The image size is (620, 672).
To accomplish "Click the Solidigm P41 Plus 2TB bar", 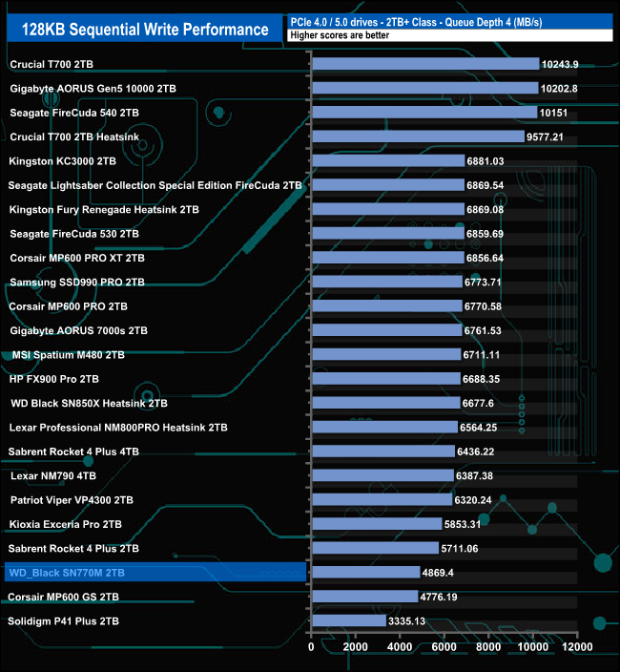I will (x=349, y=620).
